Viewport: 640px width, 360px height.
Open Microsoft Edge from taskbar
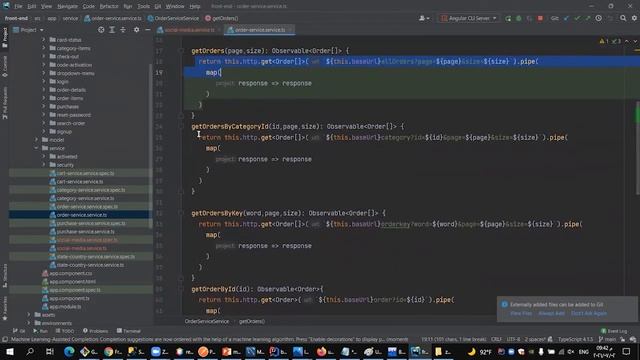pyautogui.click(x=69, y=351)
